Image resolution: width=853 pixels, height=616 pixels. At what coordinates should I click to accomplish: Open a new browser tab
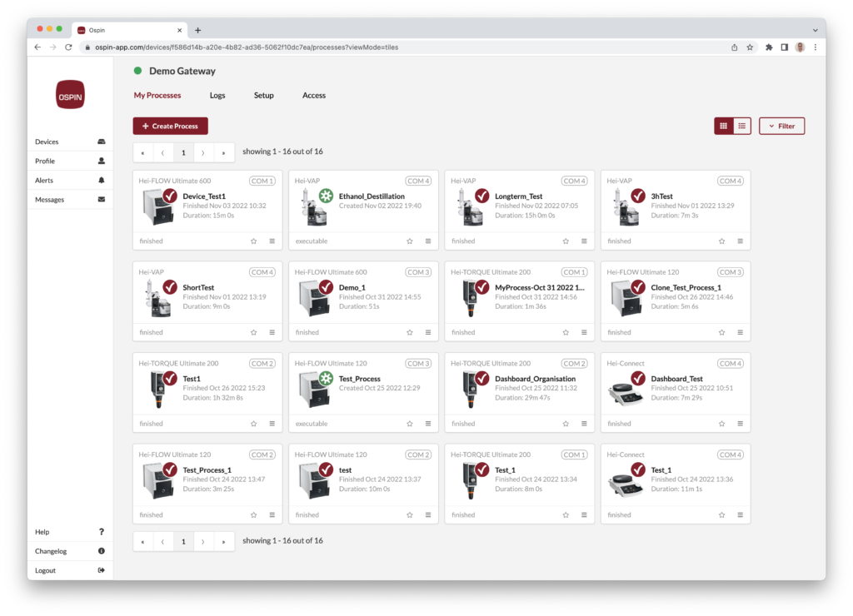coord(198,31)
